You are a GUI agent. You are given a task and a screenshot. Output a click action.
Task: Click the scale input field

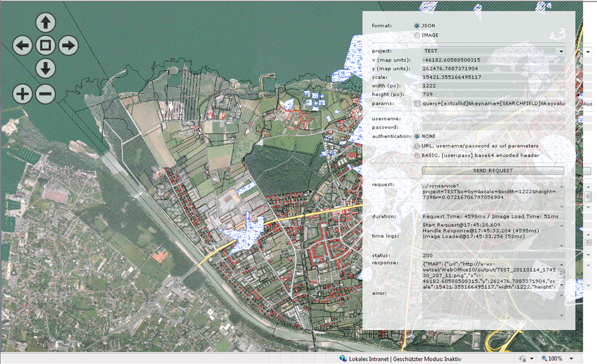[492, 77]
